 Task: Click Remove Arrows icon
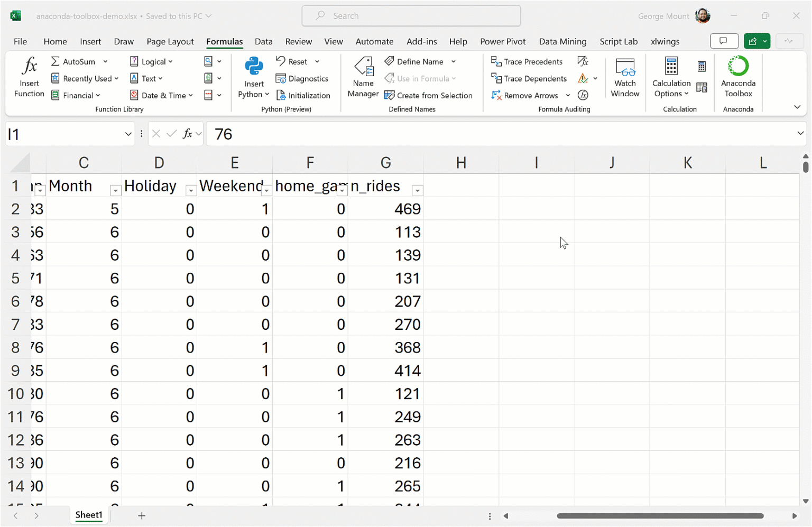[496, 96]
